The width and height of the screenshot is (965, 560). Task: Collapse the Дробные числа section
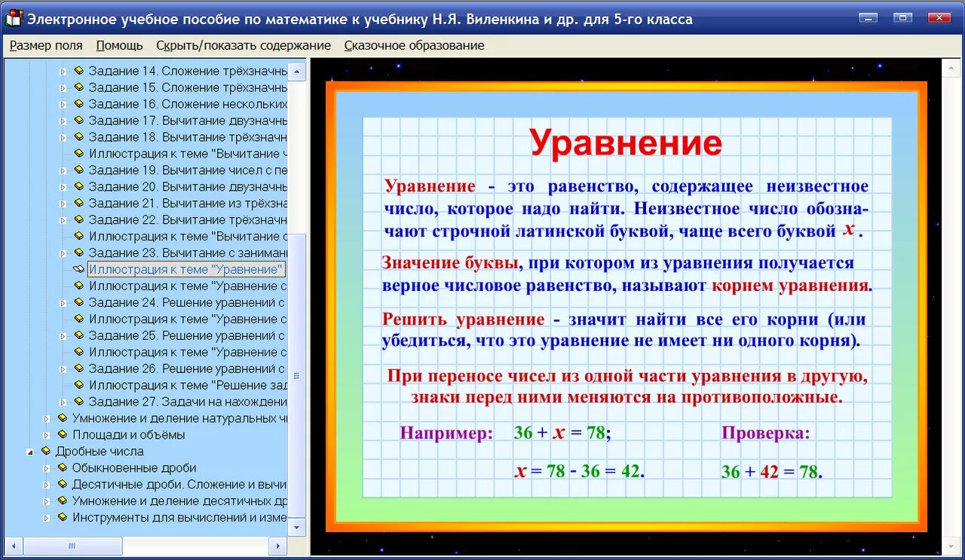(30, 452)
